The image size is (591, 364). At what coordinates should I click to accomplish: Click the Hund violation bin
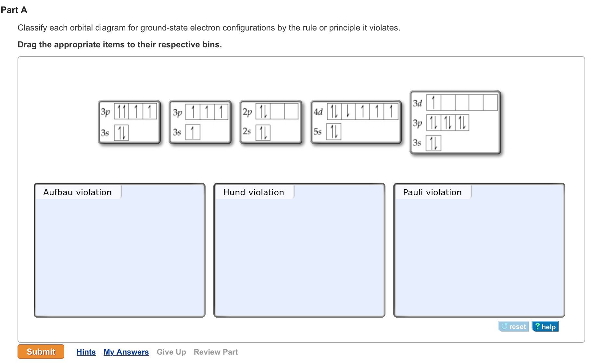click(299, 256)
